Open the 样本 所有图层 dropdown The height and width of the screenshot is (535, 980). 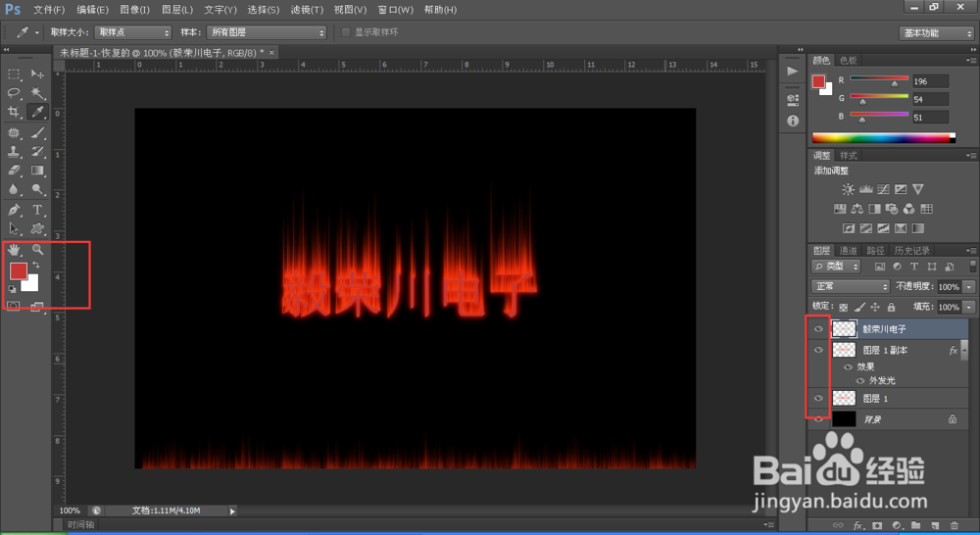click(267, 32)
